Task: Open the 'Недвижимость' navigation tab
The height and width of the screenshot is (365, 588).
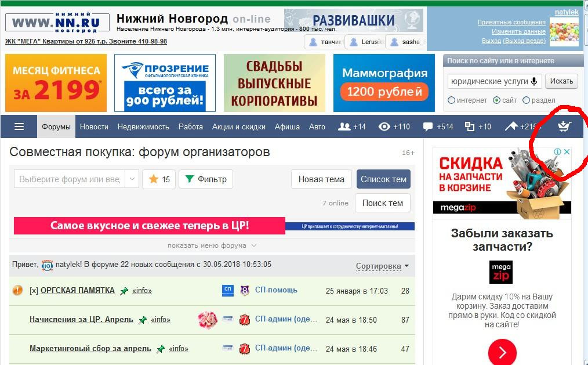Action: point(143,127)
